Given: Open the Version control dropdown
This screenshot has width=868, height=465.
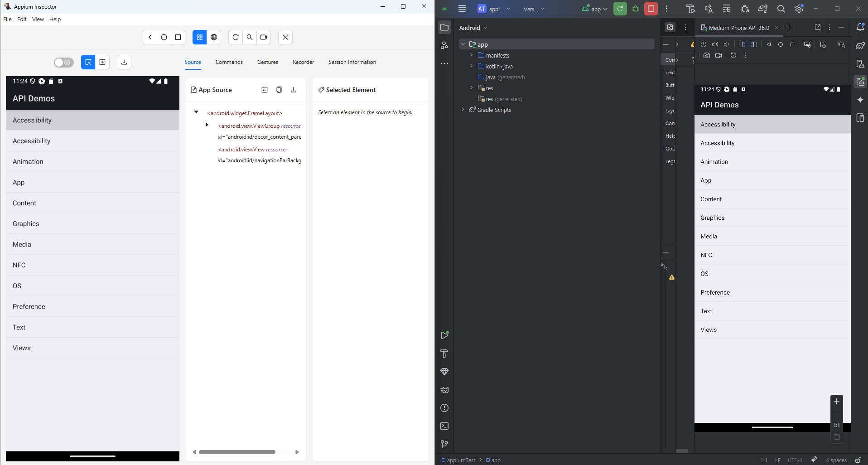Looking at the screenshot, I should (534, 9).
